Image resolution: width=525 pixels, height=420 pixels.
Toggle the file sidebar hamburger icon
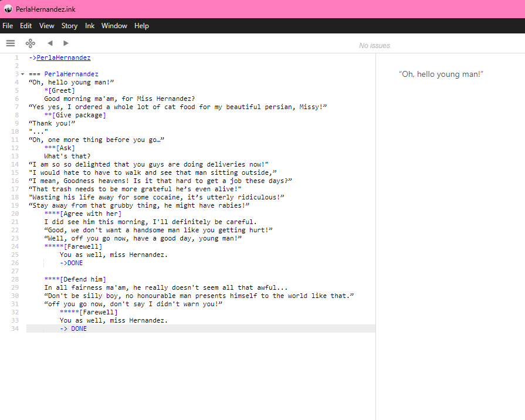click(10, 43)
